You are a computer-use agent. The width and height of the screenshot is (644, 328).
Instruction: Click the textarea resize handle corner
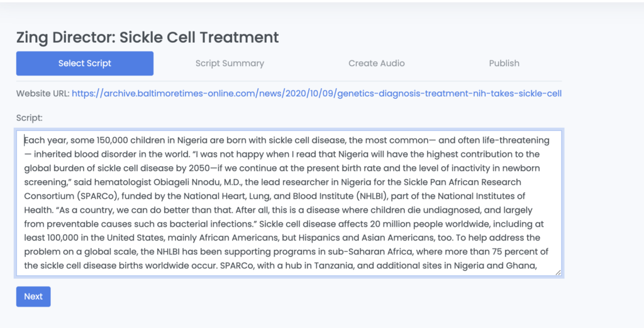point(558,273)
